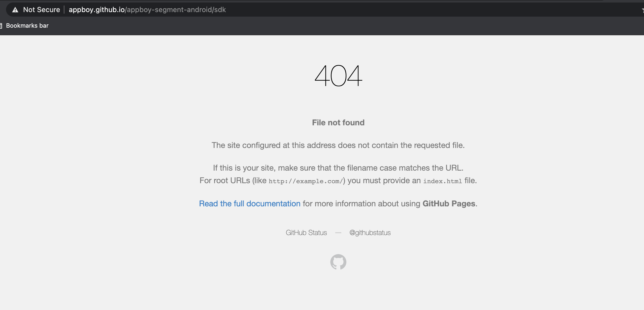Viewport: 644px width, 310px height.
Task: Click the @githubstatus handle
Action: (370, 232)
